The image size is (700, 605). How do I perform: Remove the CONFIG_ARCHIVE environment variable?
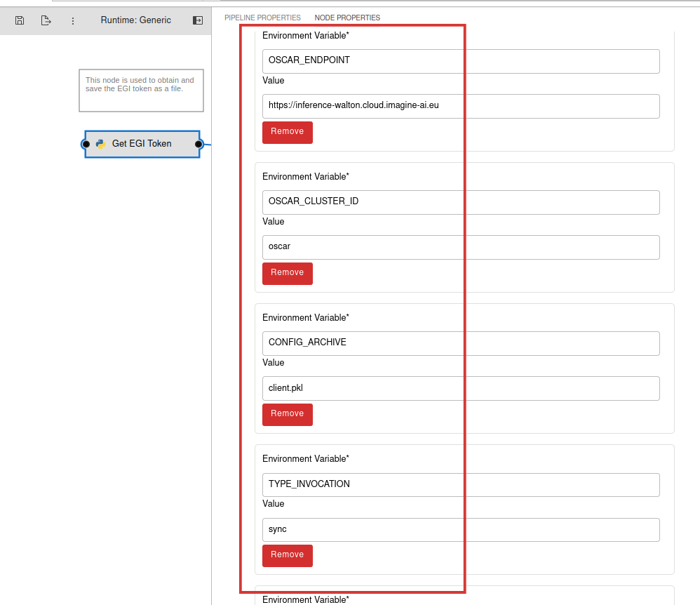pyautogui.click(x=288, y=414)
